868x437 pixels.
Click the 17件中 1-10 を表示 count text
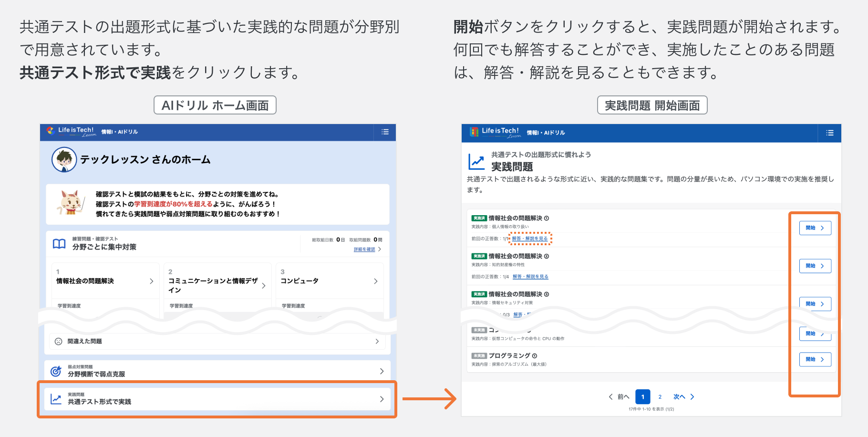point(651,409)
